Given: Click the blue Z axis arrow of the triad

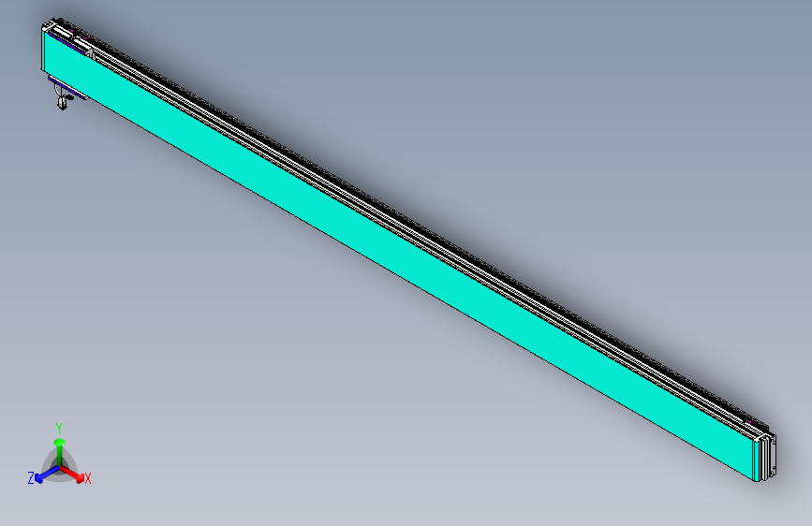Looking at the screenshot, I should tap(48, 475).
